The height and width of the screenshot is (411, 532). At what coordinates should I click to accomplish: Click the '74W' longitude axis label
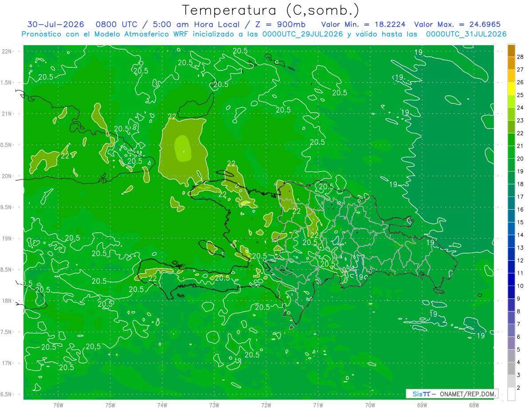click(x=162, y=405)
